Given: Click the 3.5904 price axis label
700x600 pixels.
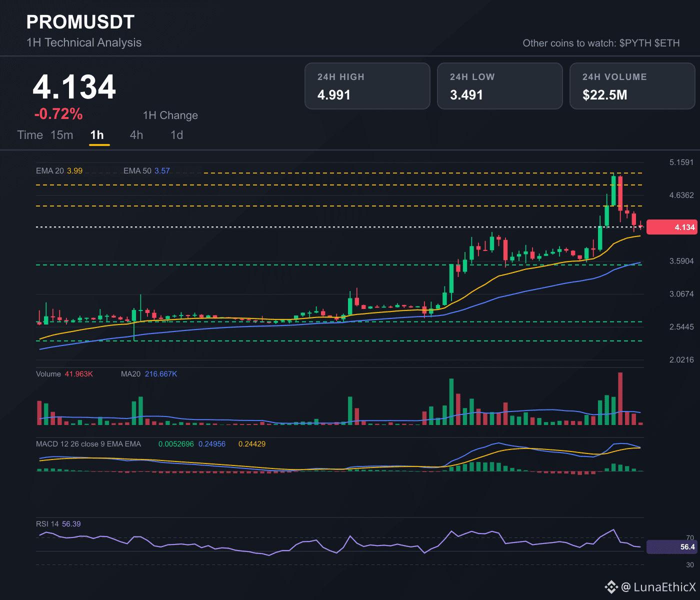Looking at the screenshot, I should 681,261.
